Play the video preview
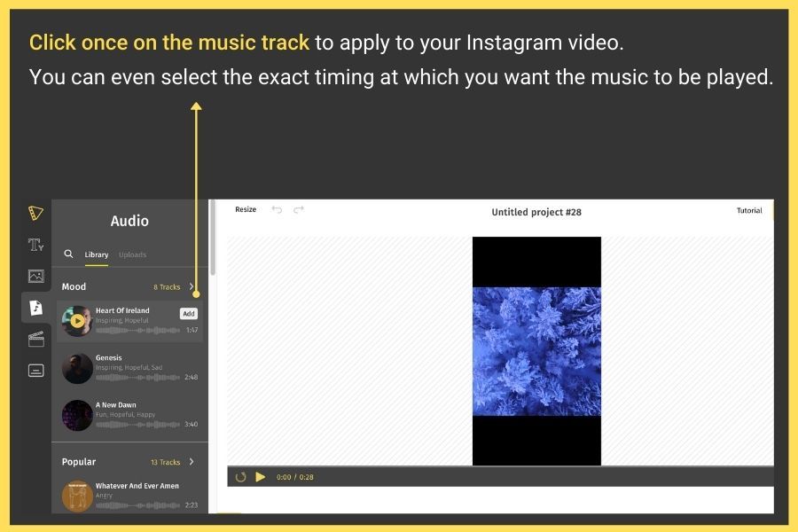Viewport: 798px width, 532px height. point(260,477)
